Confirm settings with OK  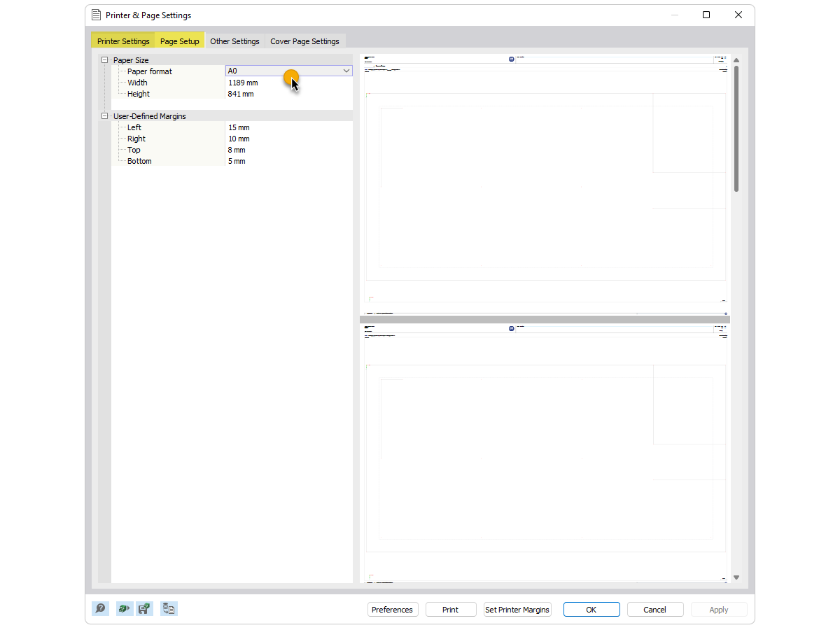[591, 609]
